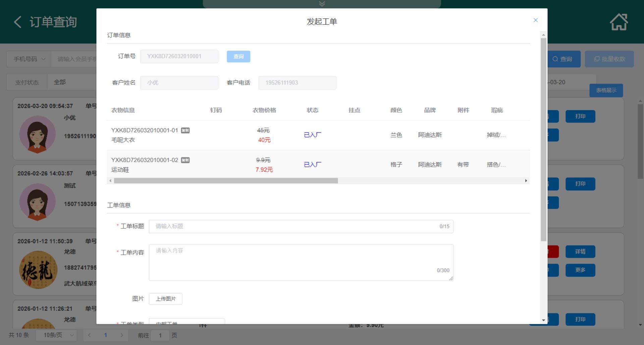Image resolution: width=644 pixels, height=345 pixels.
Task: Close the 发起工单 dialog with the X
Action: point(535,20)
